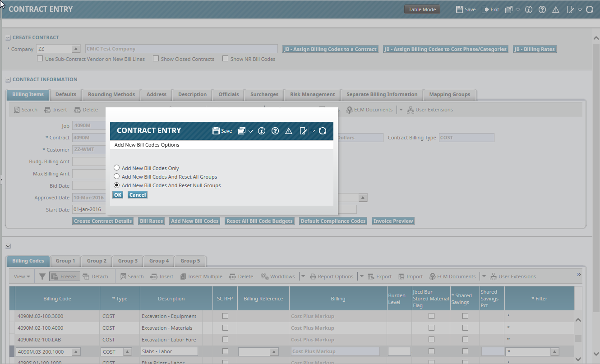Click info icon in dialog header
Image resolution: width=600 pixels, height=364 pixels.
261,131
